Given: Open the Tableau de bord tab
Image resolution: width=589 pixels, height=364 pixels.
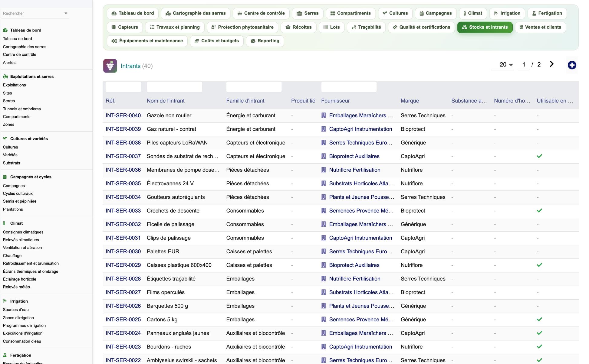Looking at the screenshot, I should click(x=133, y=13).
